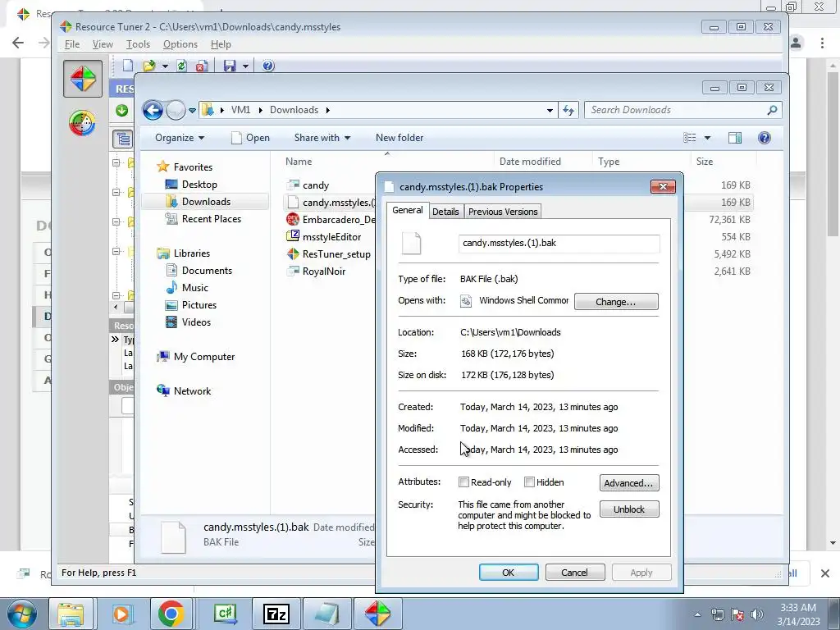
Task: Click the volume speaker icon in system tray
Action: (756, 614)
